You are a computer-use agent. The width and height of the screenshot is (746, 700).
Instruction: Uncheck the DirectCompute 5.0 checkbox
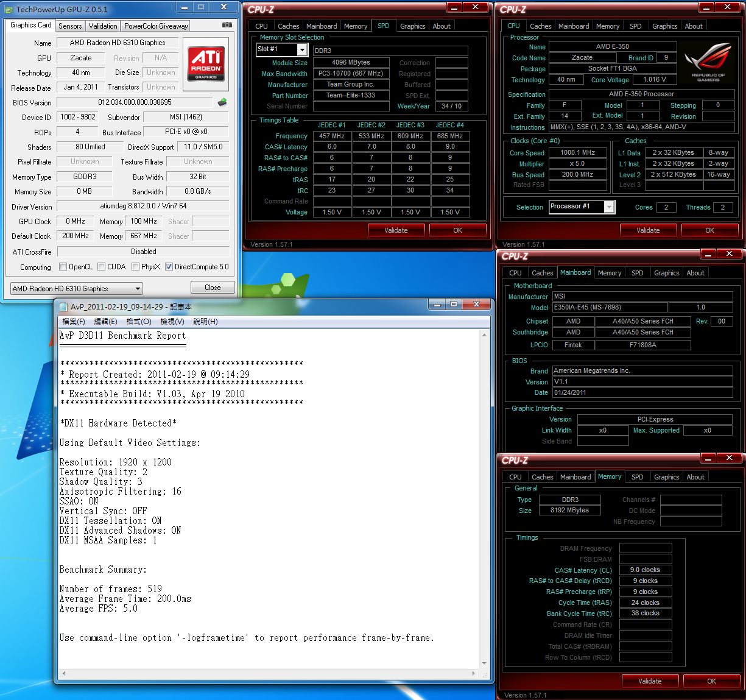point(169,267)
